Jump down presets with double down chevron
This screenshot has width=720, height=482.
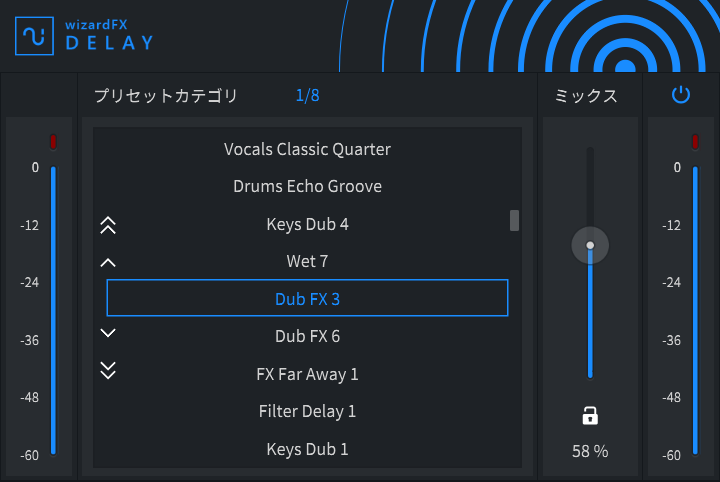[x=108, y=370]
